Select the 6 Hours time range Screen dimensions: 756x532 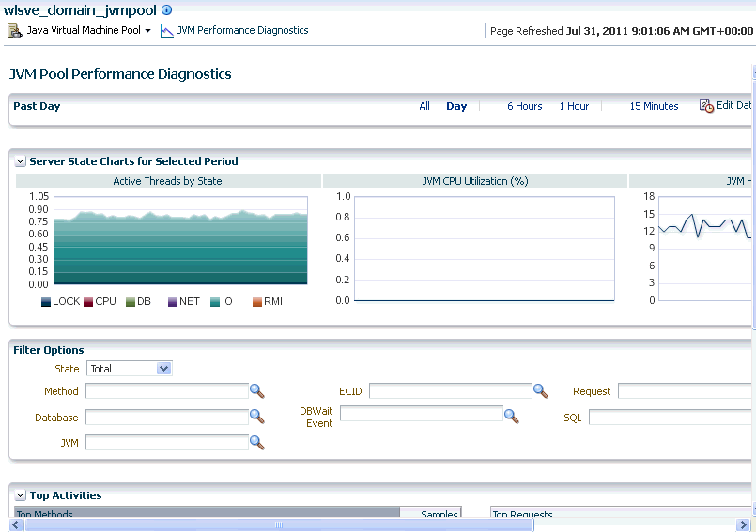tap(525, 106)
